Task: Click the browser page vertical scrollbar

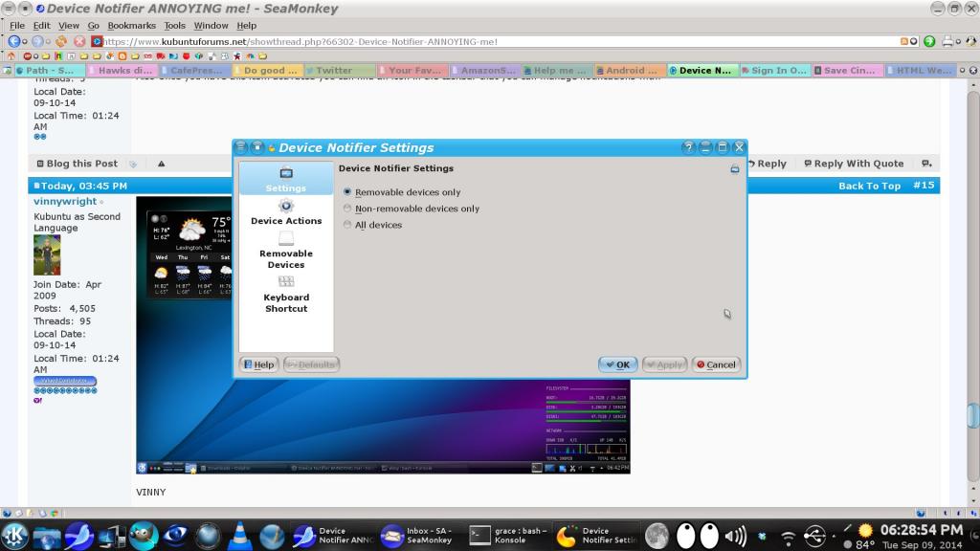Action: (972, 287)
